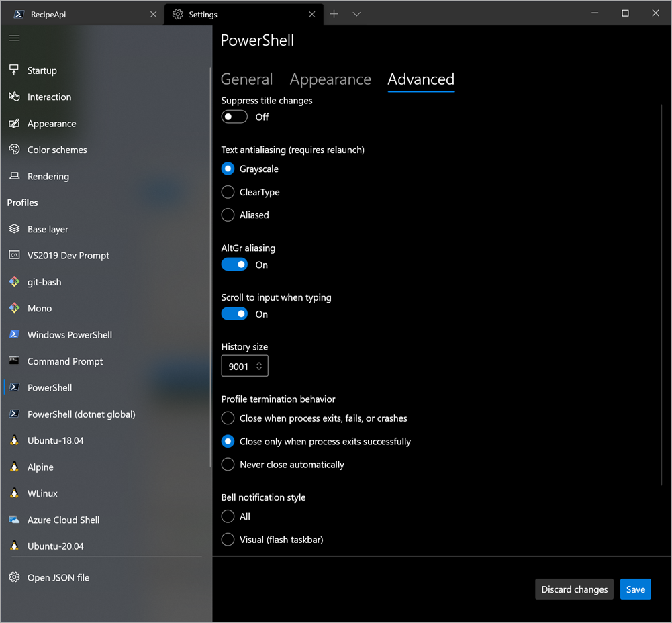The height and width of the screenshot is (623, 672).
Task: Select the Ubuntu-18.04 profile icon
Action: pos(15,440)
